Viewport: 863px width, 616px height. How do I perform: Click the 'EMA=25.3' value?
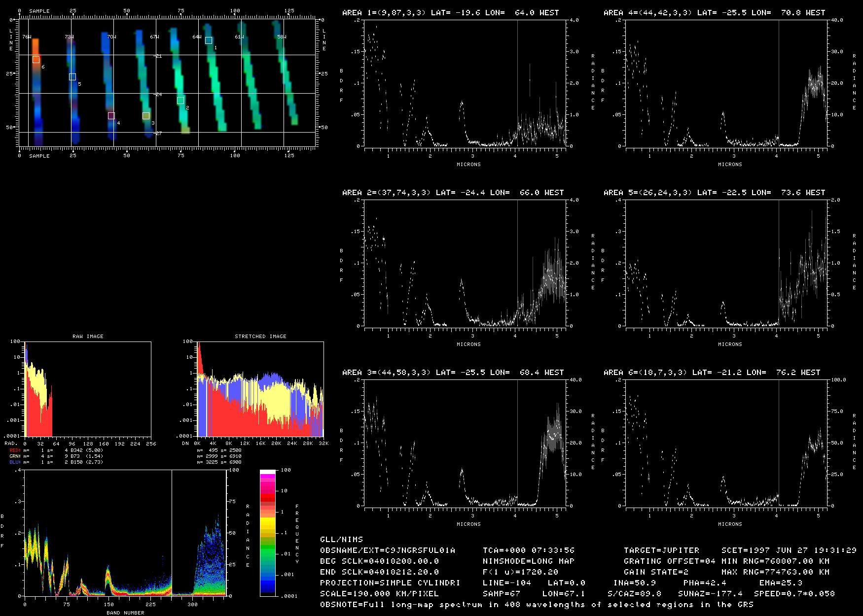click(781, 583)
